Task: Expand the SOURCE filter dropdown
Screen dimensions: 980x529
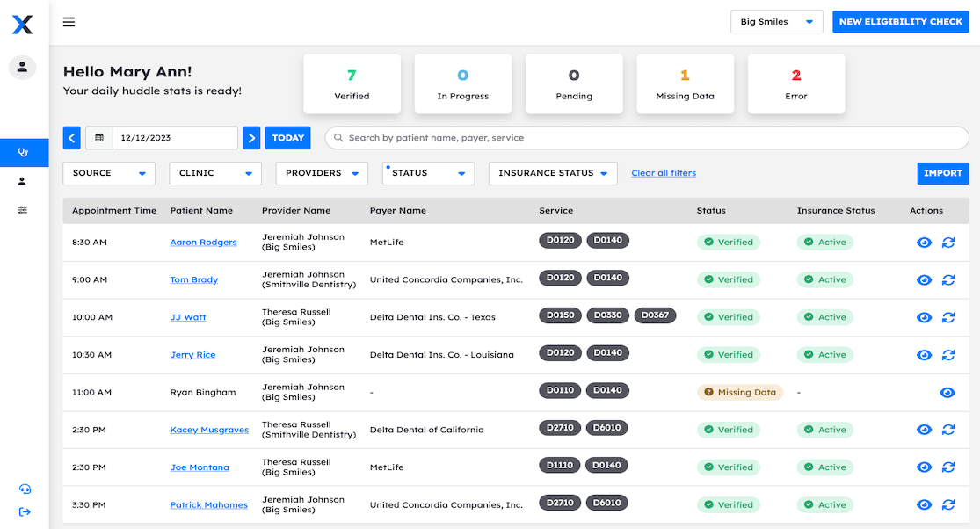Action: [109, 173]
